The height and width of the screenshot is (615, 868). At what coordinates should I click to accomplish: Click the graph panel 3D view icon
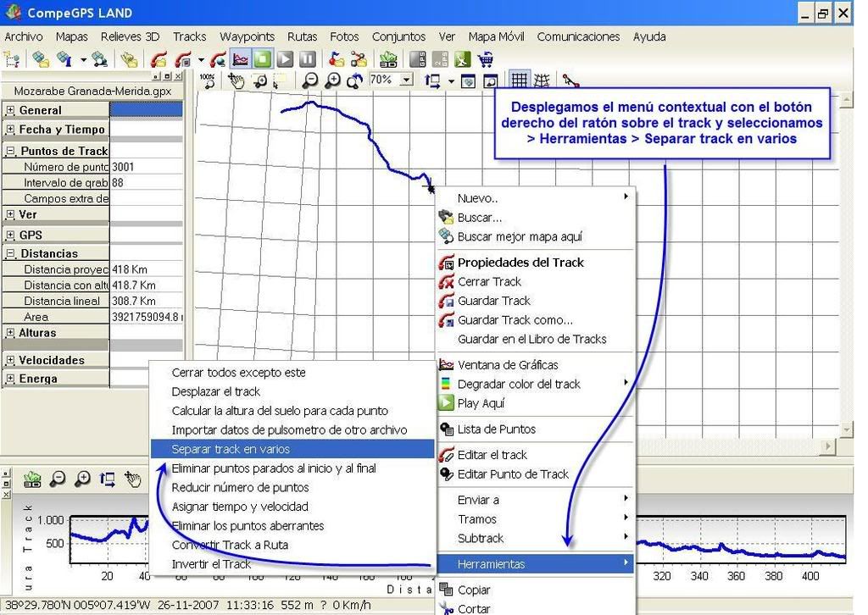pyautogui.click(x=33, y=479)
